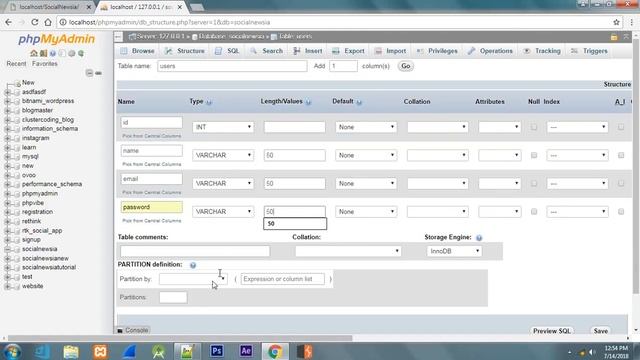Click the PARTITION definition help icon
640x360 pixels.
coord(193,265)
